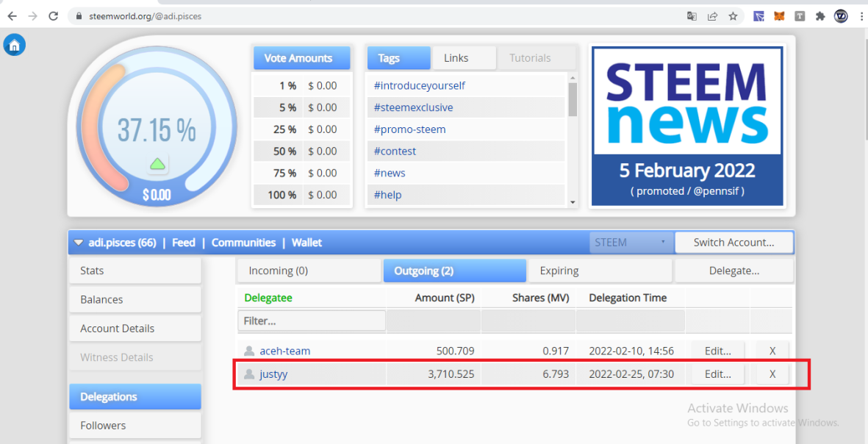The image size is (868, 444).
Task: Click the Delegatee filter input
Action: [x=312, y=321]
